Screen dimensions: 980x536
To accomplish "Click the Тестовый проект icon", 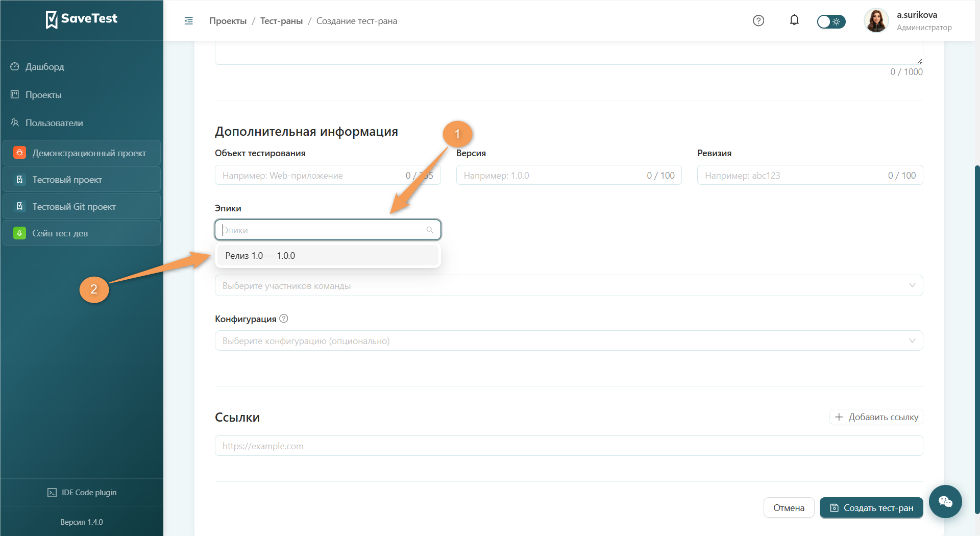I will click(19, 179).
